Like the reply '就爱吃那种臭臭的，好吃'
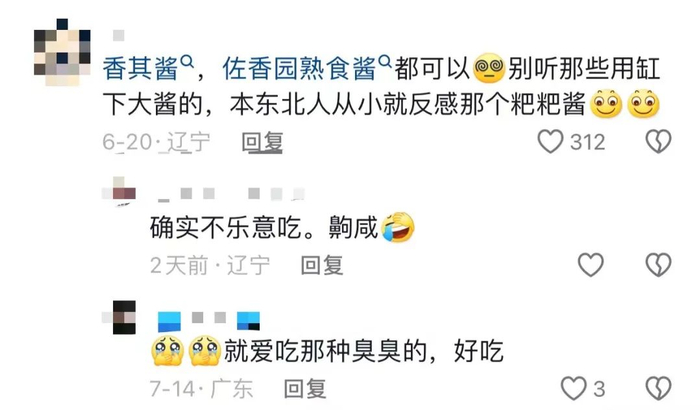Viewport: 700px width, 410px height. [573, 388]
